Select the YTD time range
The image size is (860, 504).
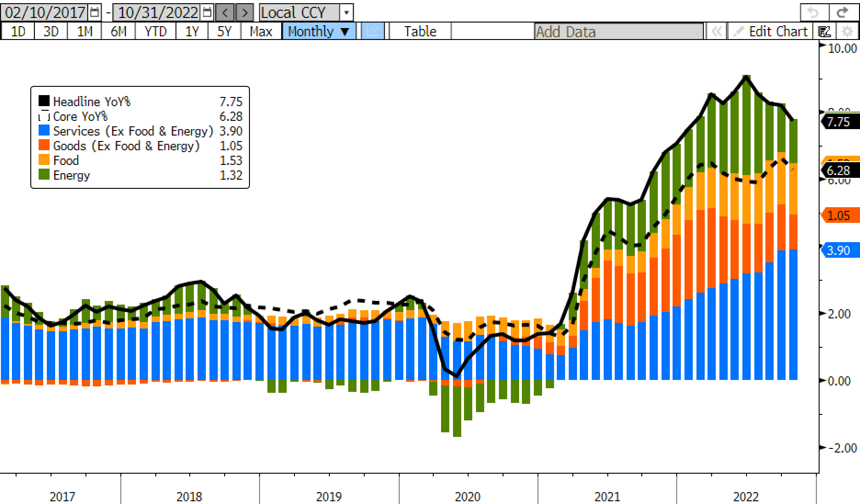[x=155, y=31]
